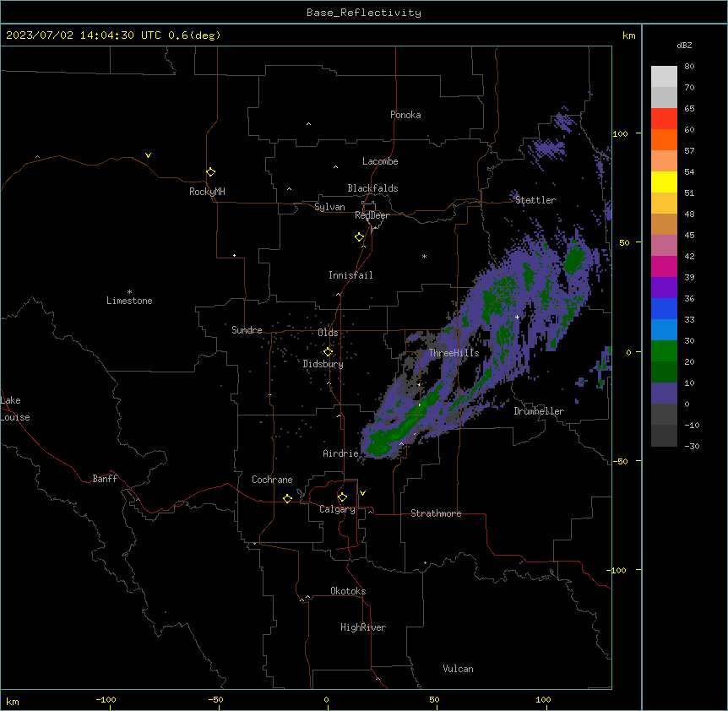This screenshot has width=728, height=711.
Task: Click the 45 value on dBZ scale
Action: point(689,235)
